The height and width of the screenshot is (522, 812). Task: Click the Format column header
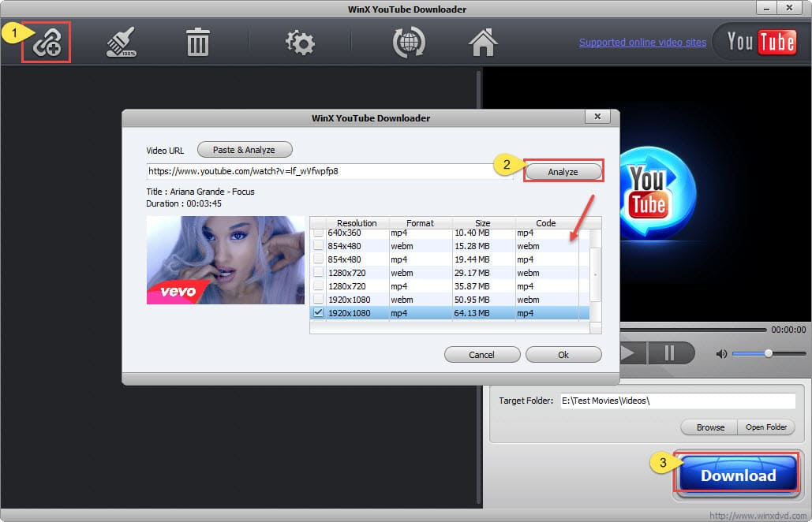[x=420, y=223]
